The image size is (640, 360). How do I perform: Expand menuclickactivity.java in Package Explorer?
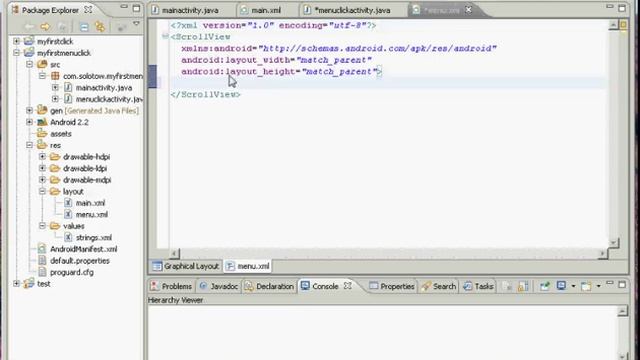[x=55, y=99]
